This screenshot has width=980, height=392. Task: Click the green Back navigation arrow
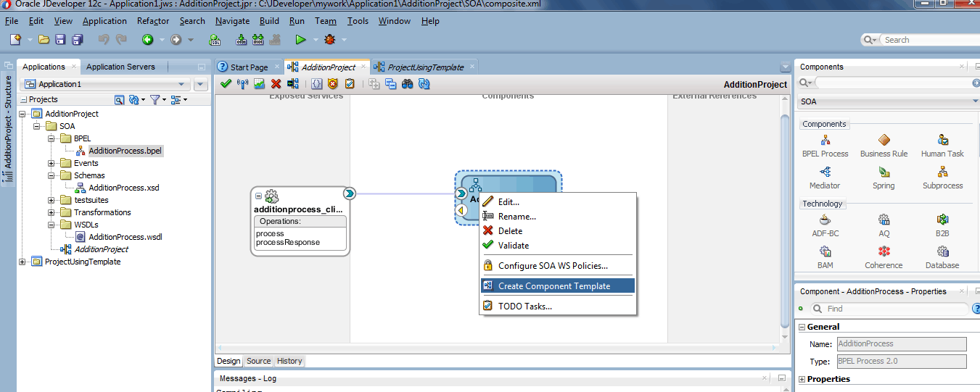[x=147, y=40]
